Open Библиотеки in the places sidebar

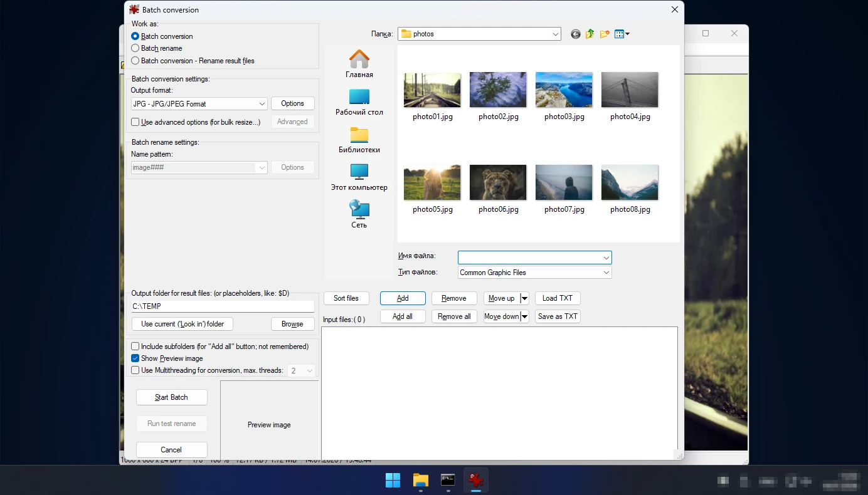(359, 140)
